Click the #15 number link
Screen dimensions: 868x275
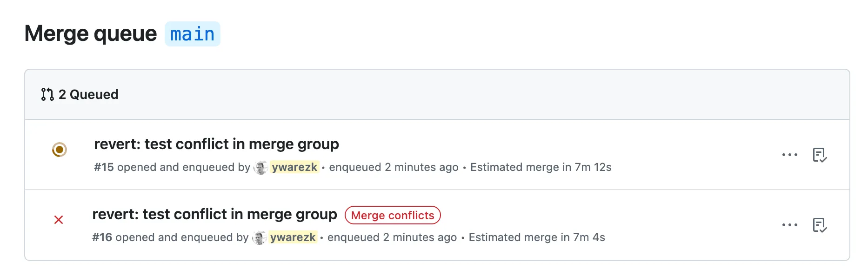pyautogui.click(x=103, y=167)
